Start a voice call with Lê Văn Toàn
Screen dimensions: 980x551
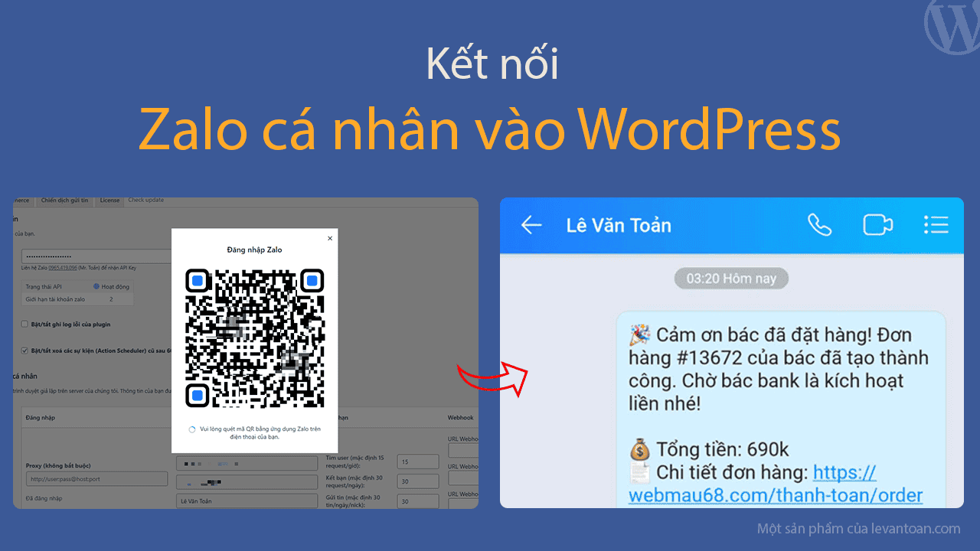[819, 224]
